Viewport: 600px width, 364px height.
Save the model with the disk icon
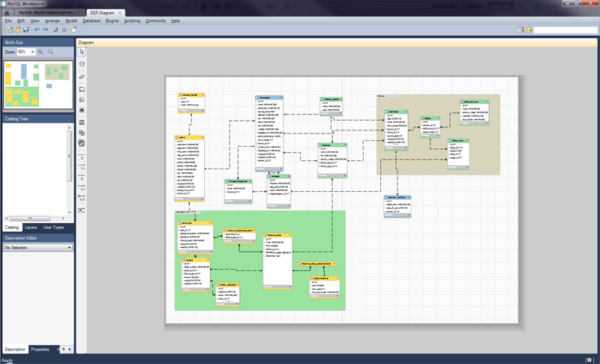(x=26, y=30)
